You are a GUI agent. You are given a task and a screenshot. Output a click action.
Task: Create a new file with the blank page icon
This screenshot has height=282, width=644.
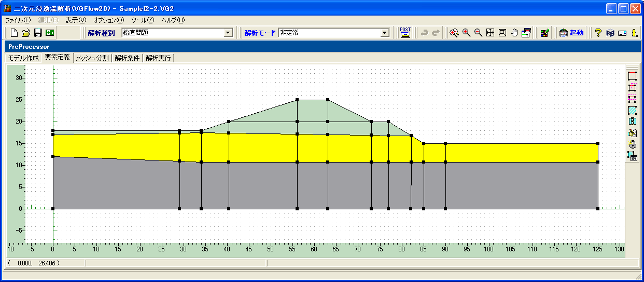coord(15,33)
